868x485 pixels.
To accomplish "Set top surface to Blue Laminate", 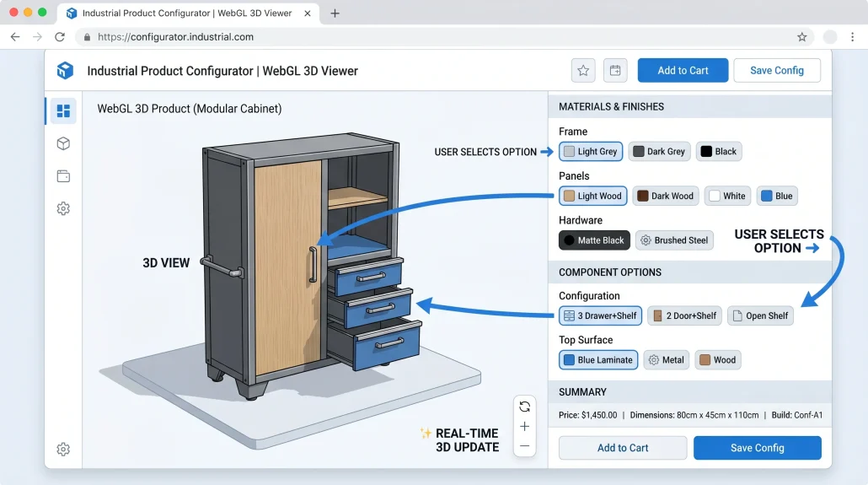I will pyautogui.click(x=598, y=359).
